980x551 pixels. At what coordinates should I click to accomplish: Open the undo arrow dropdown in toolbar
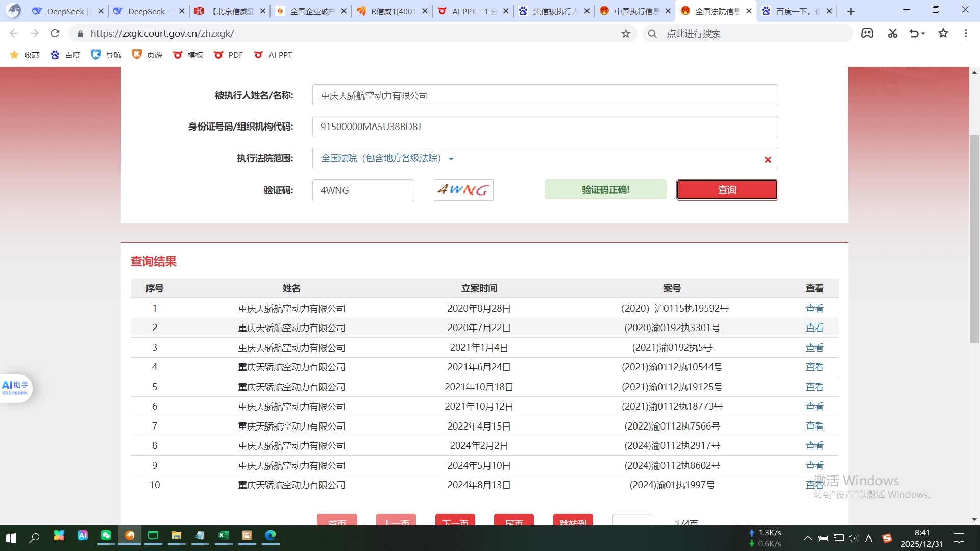pos(923,34)
